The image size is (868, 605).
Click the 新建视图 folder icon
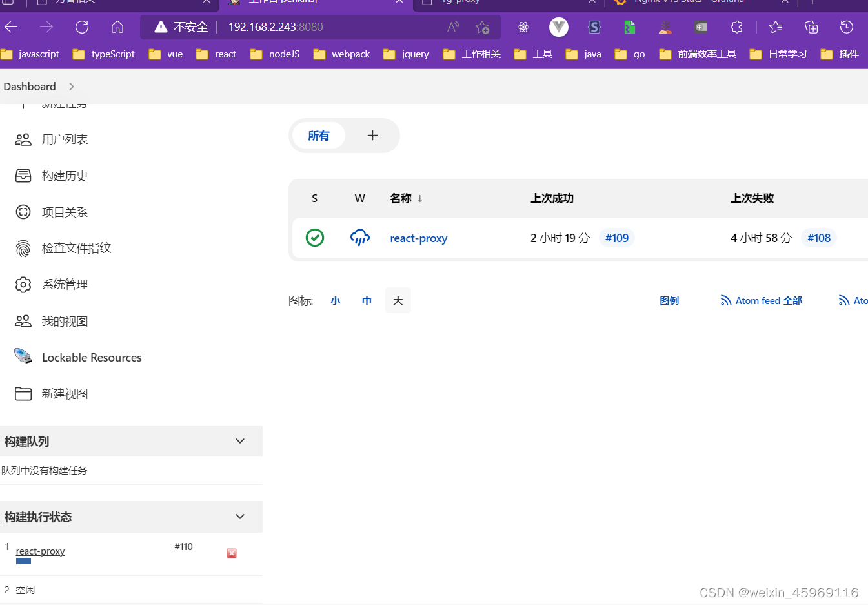pos(23,394)
